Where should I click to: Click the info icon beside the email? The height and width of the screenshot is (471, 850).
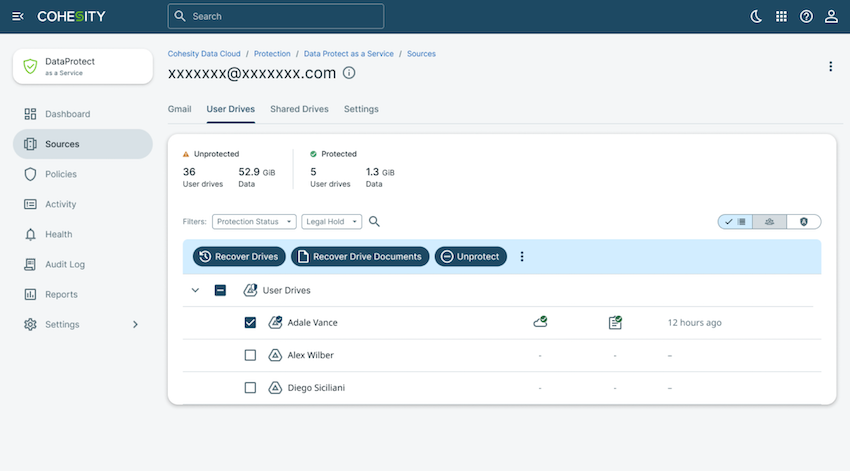click(x=349, y=73)
